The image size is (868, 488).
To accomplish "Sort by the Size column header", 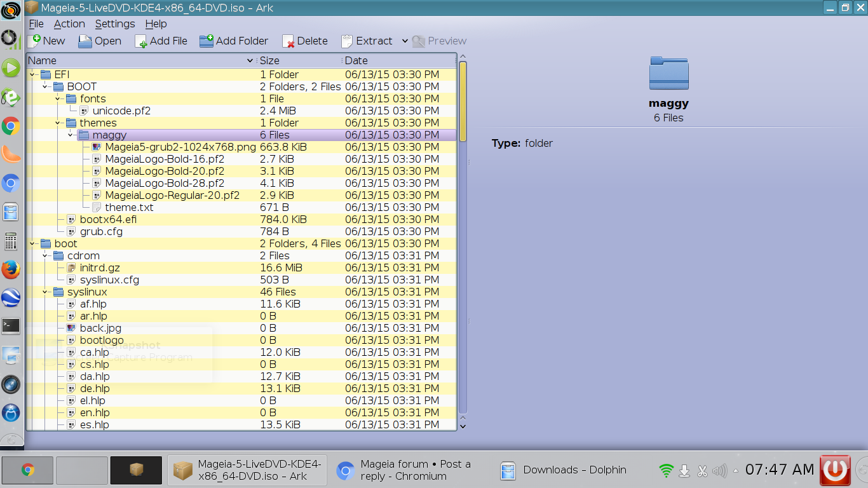I will [x=299, y=60].
